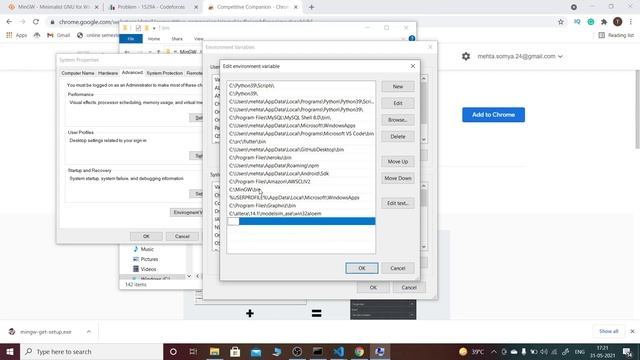Click Cancel in System Properties window
The image size is (640, 360).
tap(182, 236)
